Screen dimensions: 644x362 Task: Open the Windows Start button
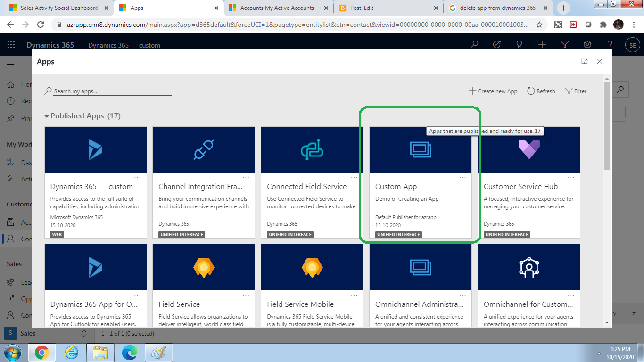(13, 352)
